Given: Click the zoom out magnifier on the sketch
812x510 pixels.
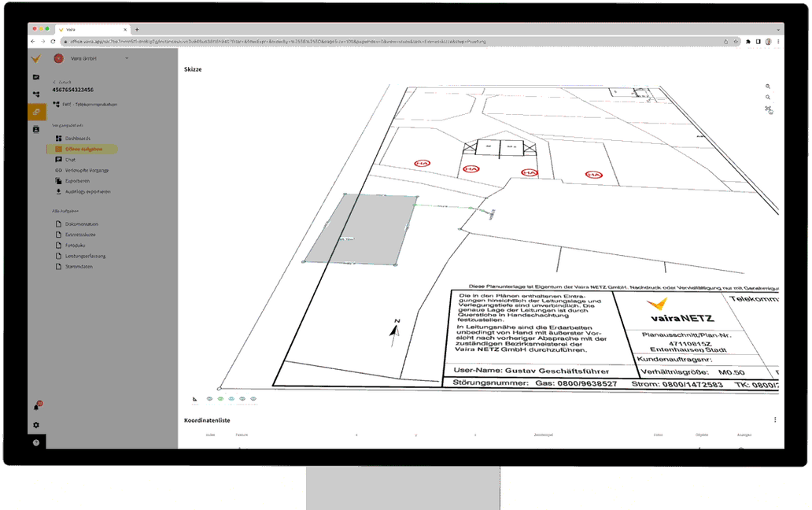Looking at the screenshot, I should click(768, 98).
